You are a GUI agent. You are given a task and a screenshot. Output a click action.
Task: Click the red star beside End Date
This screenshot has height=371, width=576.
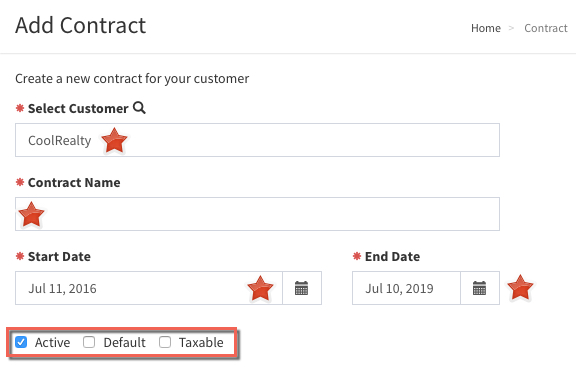pyautogui.click(x=520, y=288)
